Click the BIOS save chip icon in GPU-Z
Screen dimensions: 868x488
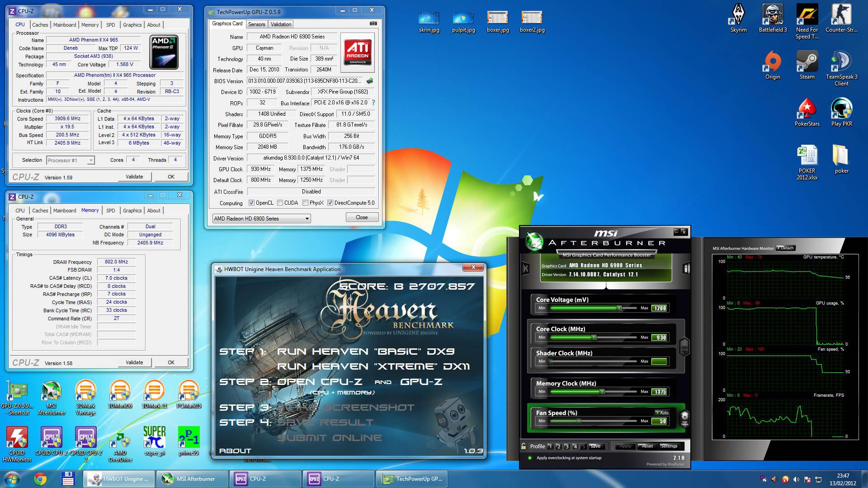[370, 81]
